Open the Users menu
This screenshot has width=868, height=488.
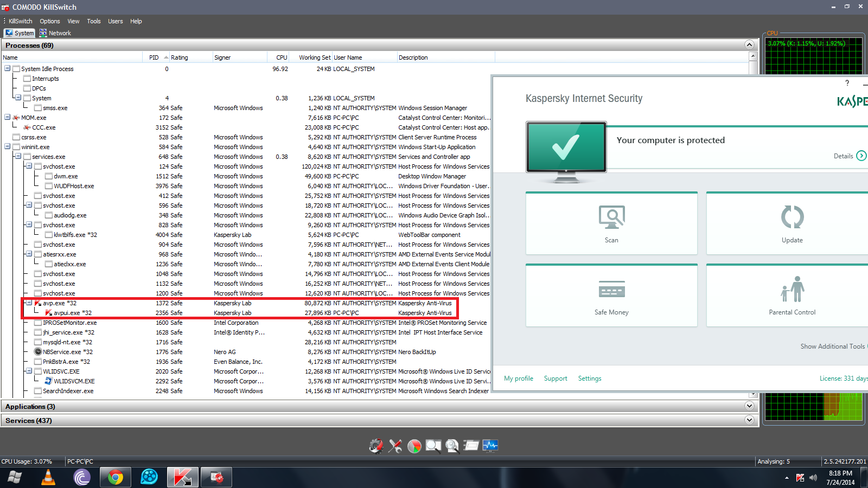coord(116,21)
